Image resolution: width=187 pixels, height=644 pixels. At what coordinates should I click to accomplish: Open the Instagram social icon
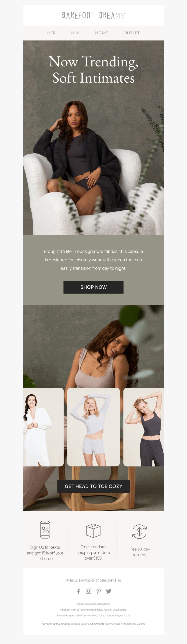coord(88,591)
